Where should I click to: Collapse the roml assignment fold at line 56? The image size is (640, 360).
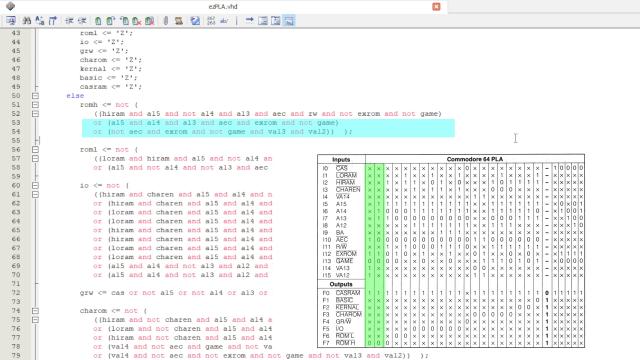click(36, 150)
